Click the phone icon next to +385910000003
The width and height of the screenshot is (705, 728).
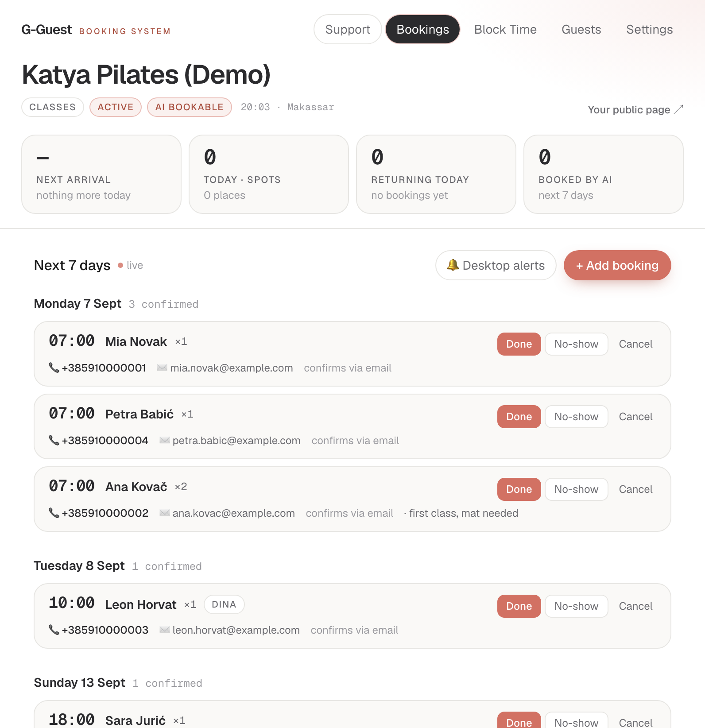tap(54, 630)
